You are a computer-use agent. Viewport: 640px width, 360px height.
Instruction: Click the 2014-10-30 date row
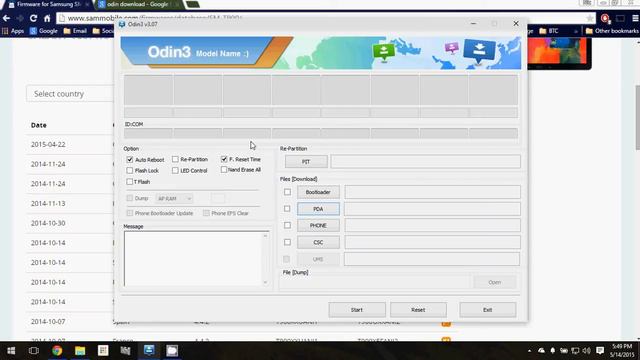[48, 223]
